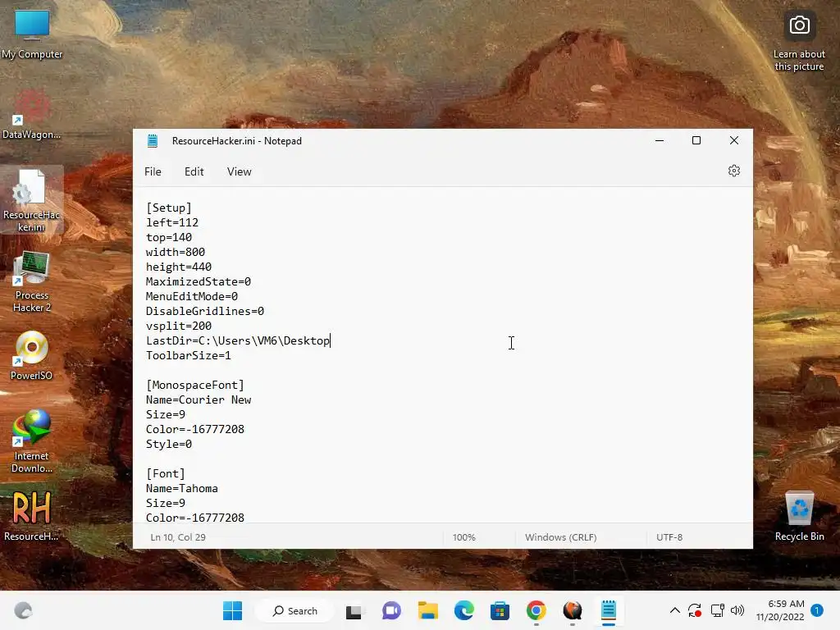This screenshot has width=840, height=630.
Task: Click the [MonospaceFont] section line
Action: [195, 386]
